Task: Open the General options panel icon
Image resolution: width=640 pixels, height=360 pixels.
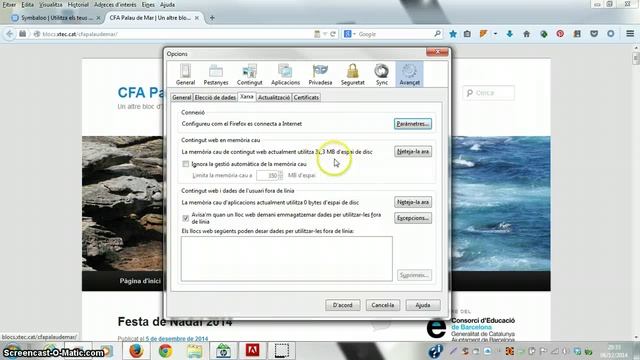Action: pyautogui.click(x=185, y=74)
